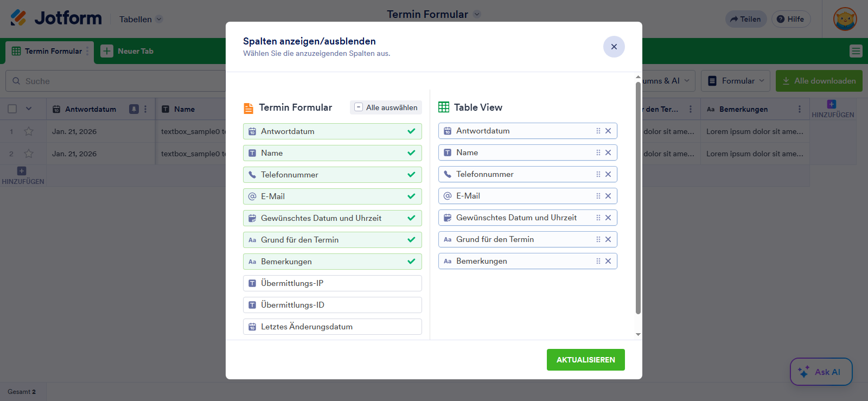Deselect Gewünschtes Datum und Uhrzeit column
Viewport: 868px width, 401px height.
(332, 218)
